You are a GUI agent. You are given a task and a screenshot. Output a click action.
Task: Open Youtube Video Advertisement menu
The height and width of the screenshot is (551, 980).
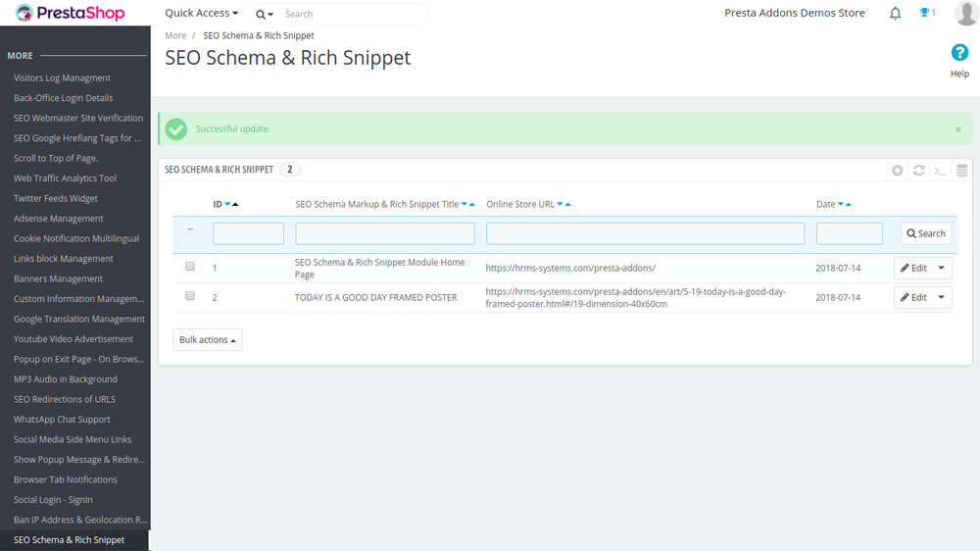tap(75, 338)
